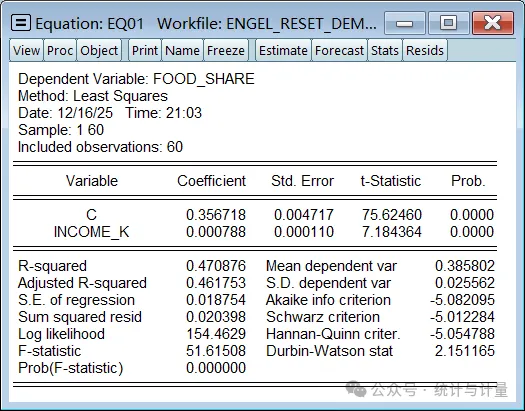Image resolution: width=525 pixels, height=411 pixels.
Task: Open the View menu
Action: [x=26, y=51]
